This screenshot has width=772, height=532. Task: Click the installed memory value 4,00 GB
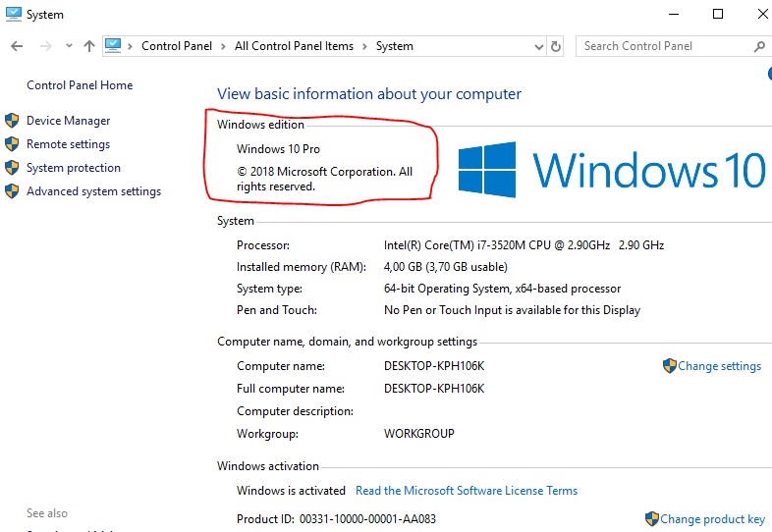(x=446, y=267)
